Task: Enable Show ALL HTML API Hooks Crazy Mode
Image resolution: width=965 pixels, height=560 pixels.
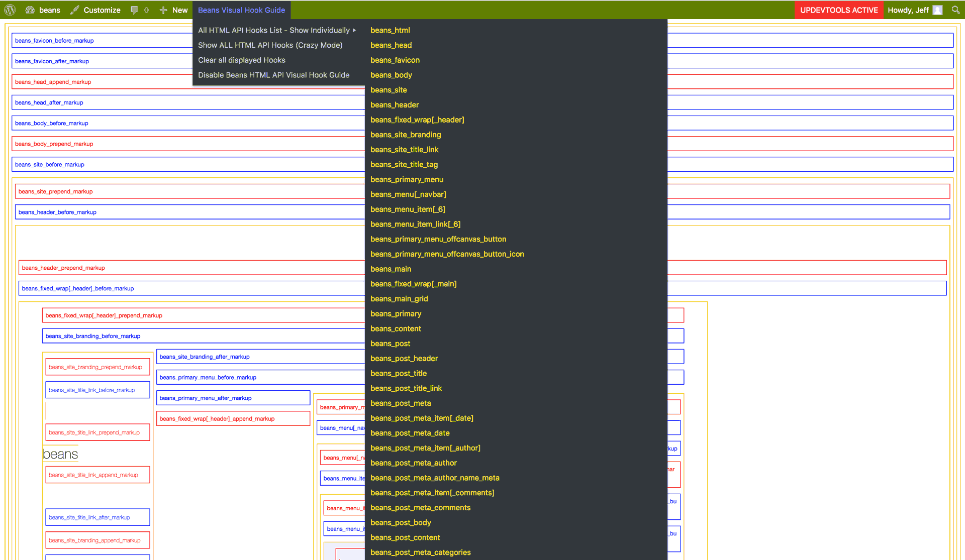Action: [x=270, y=45]
